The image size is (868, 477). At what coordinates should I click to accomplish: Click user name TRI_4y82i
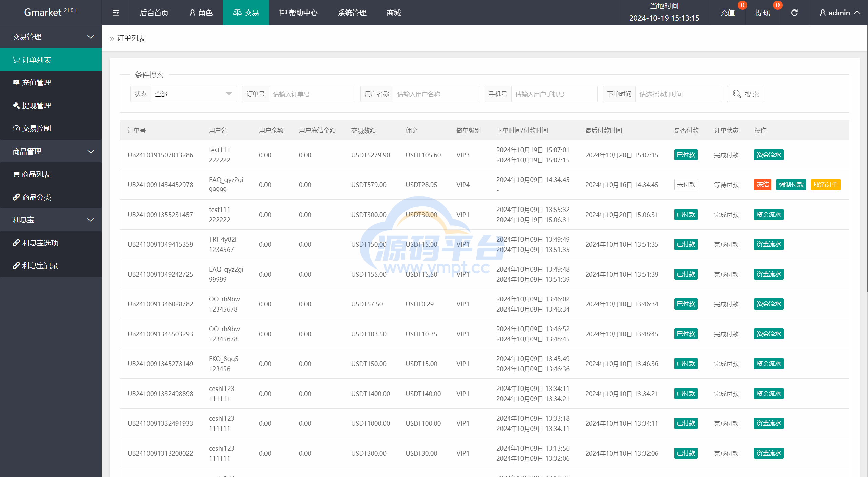222,239
